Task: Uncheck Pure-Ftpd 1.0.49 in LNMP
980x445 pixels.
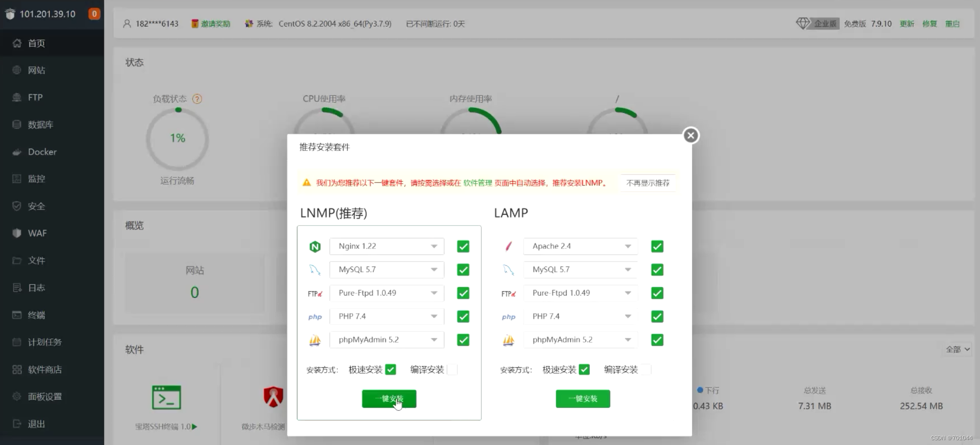Action: point(463,293)
